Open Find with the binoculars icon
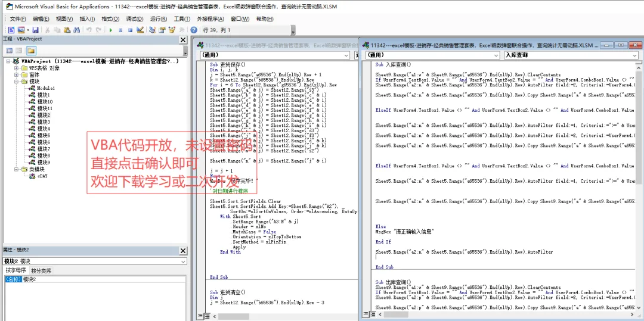Screen dimensions: 644x321 pyautogui.click(x=76, y=30)
